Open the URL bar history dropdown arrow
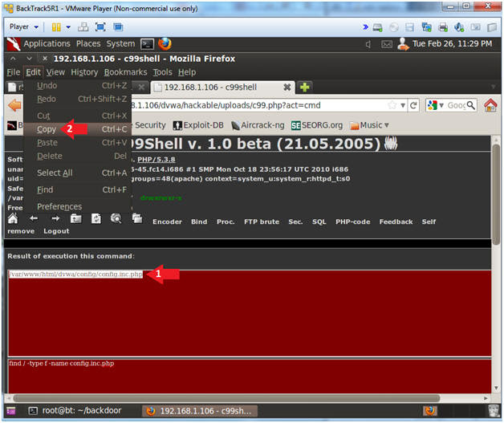Screen dimensions: 504x423 (x=402, y=105)
